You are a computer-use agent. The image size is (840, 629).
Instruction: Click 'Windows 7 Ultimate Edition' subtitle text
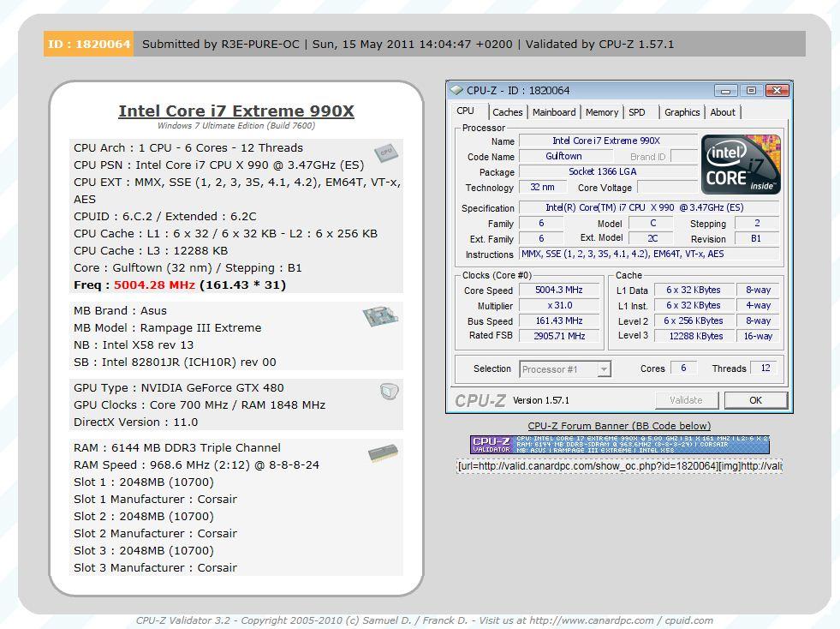(211, 125)
